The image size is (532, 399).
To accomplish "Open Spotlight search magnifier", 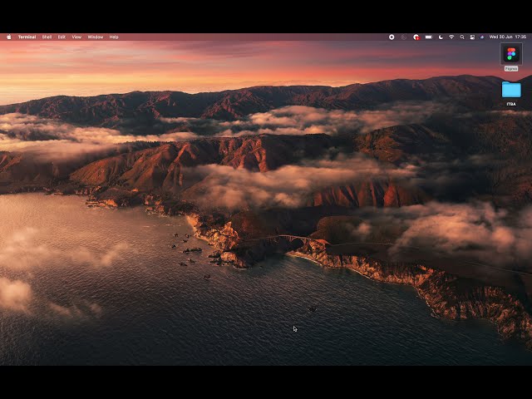I will pos(462,37).
